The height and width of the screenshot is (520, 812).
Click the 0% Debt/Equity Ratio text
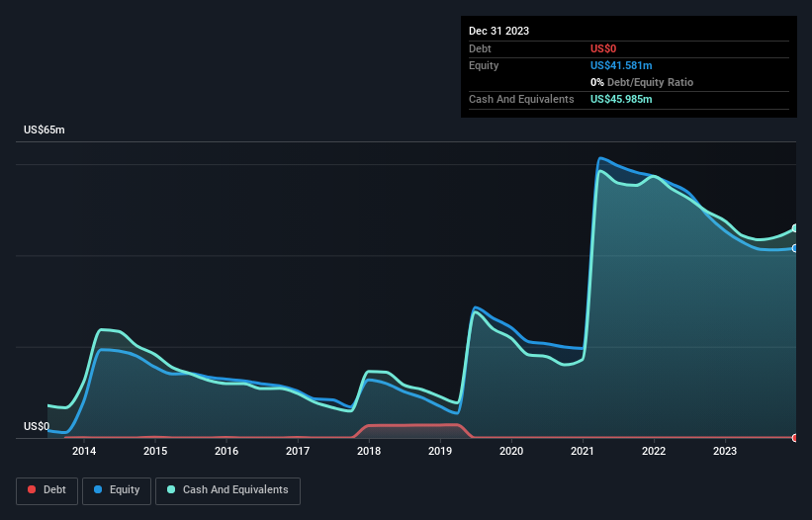(x=642, y=82)
